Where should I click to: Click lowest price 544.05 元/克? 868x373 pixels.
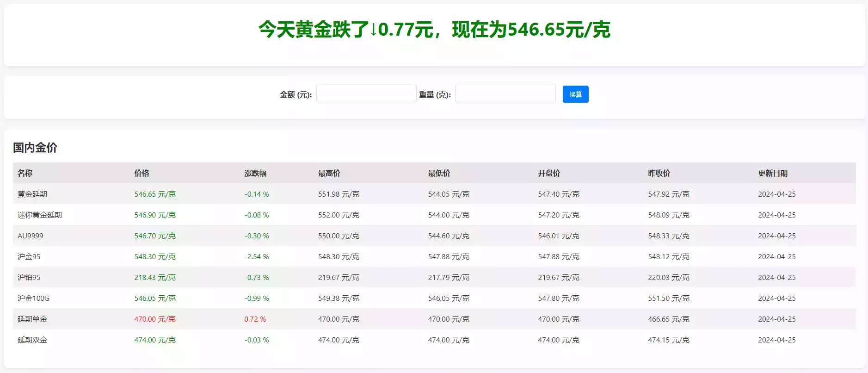coord(449,194)
